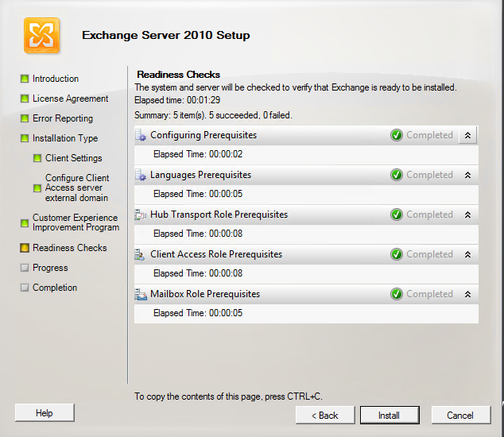Click the CTRL+C copy contents hint text
Screen dimensions: 504x437
(228, 396)
